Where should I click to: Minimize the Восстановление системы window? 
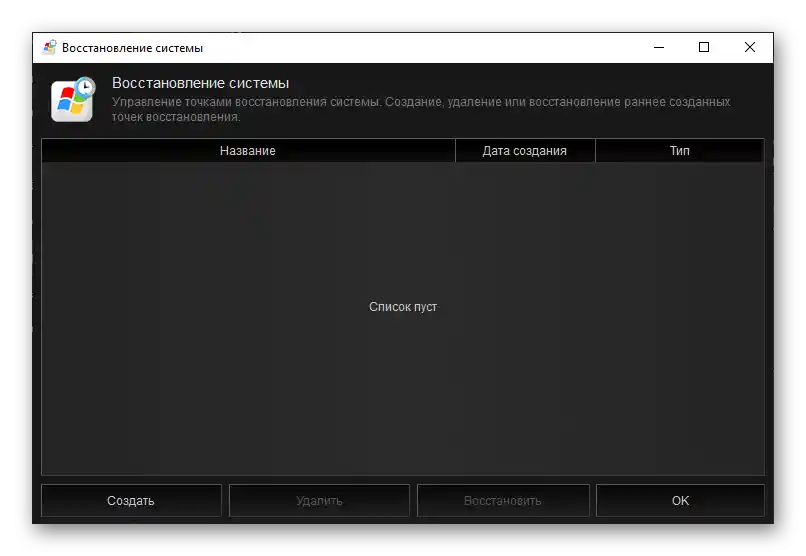click(x=659, y=47)
